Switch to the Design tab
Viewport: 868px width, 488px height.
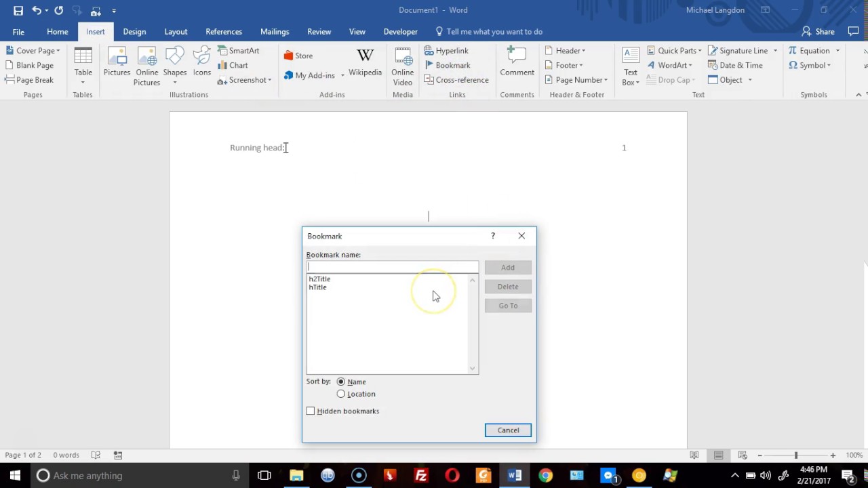(134, 32)
